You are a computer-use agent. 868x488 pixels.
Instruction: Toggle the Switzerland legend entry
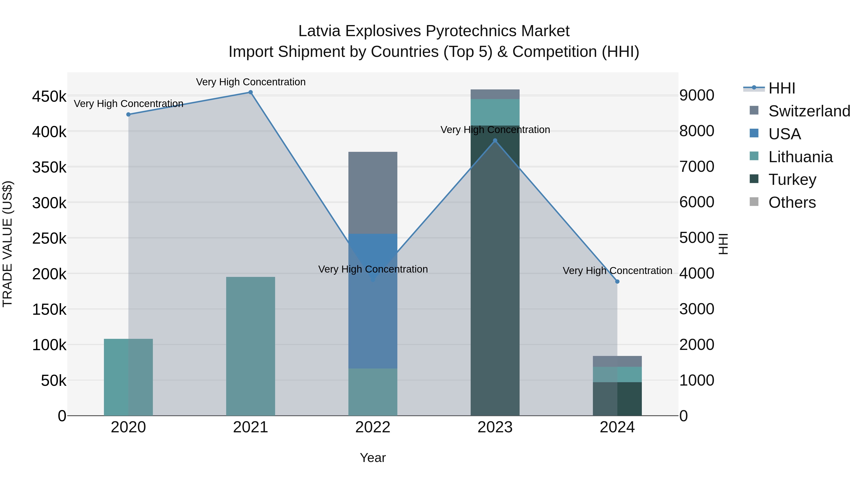800,111
